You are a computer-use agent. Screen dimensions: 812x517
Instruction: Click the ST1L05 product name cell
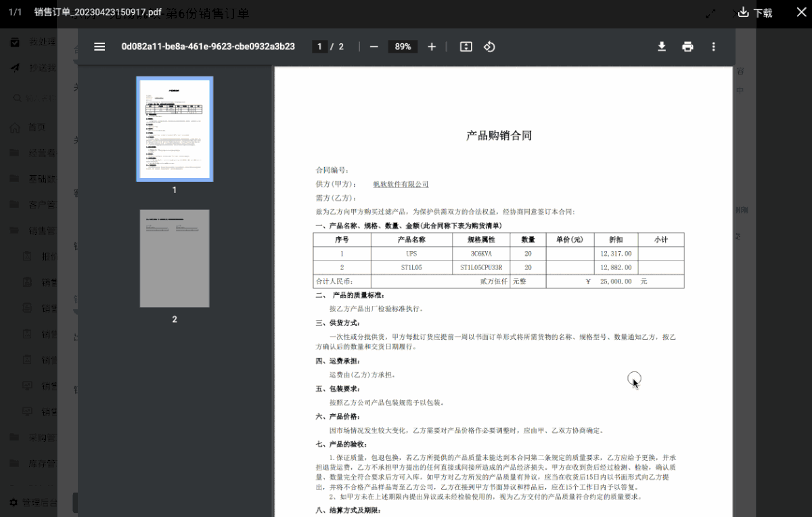pos(411,267)
